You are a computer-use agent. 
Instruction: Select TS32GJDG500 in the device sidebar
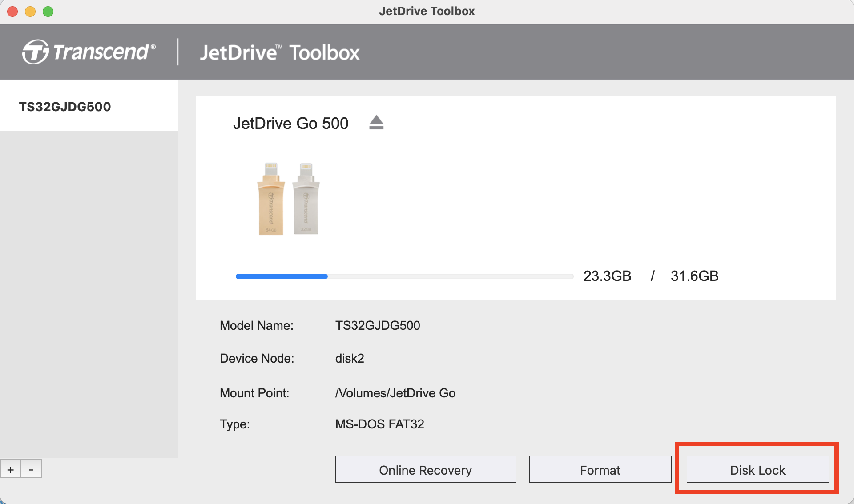point(89,106)
